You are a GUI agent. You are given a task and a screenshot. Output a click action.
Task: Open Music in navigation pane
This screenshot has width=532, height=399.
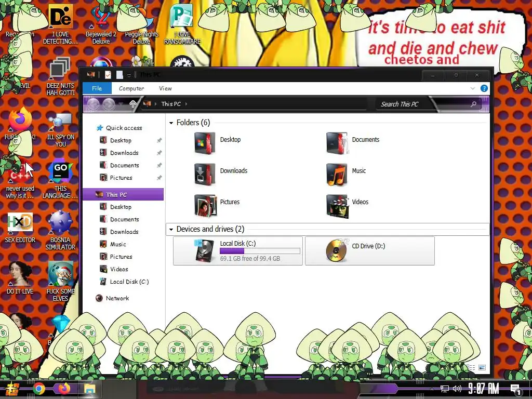tap(113, 244)
